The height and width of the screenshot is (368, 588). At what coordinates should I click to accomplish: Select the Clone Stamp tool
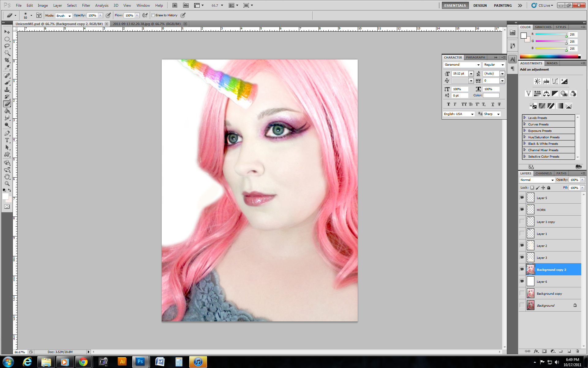click(7, 90)
